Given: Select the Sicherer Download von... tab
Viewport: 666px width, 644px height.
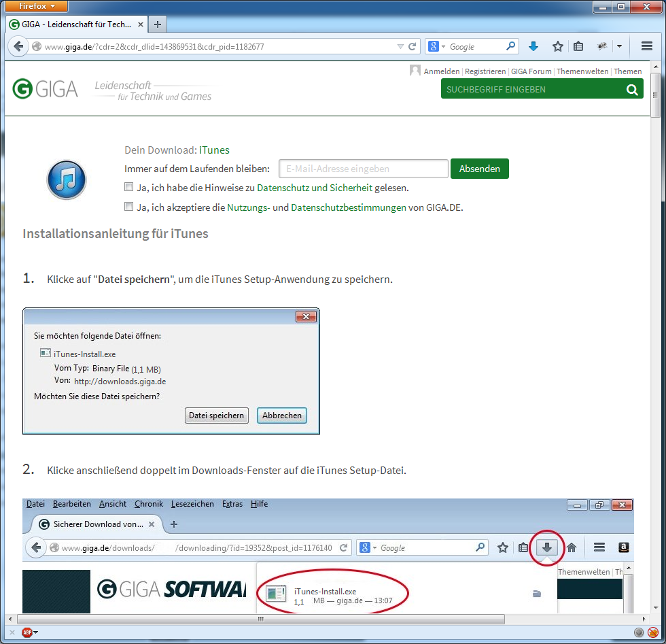Looking at the screenshot, I should coord(97,524).
